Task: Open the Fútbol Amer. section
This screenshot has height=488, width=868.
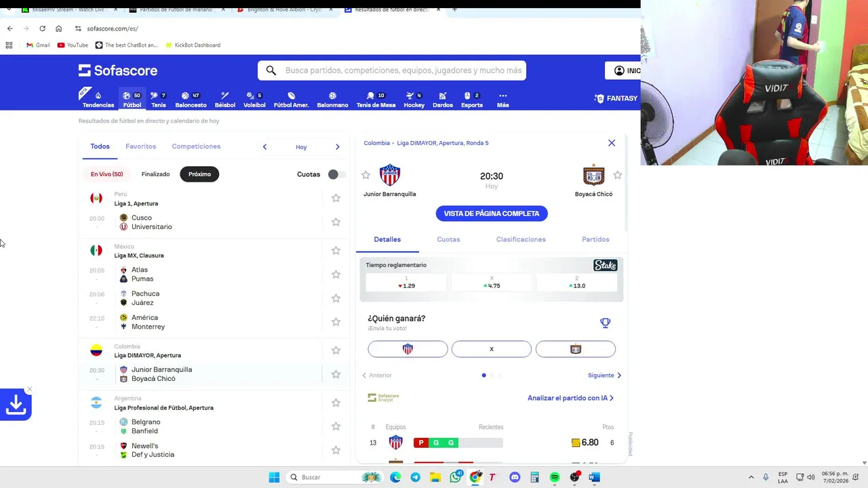Action: pos(291,100)
